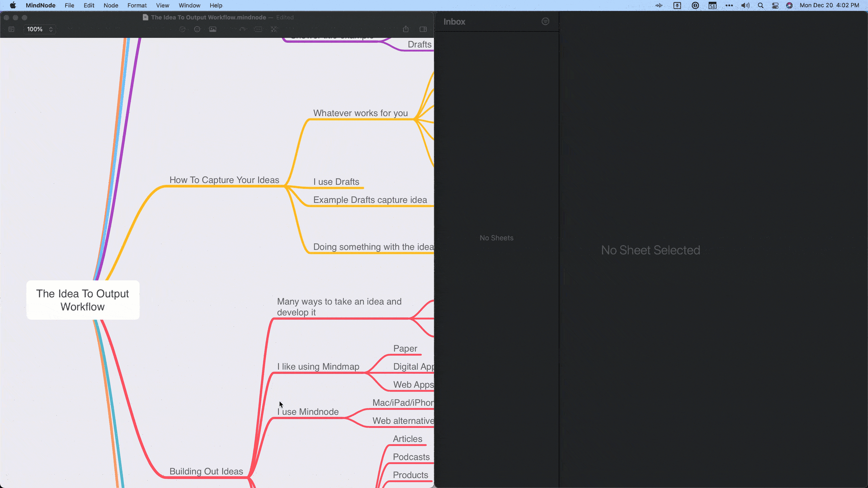Screen dimensions: 868x488
Task: Open Spotlight search in menu bar
Action: tap(760, 5)
